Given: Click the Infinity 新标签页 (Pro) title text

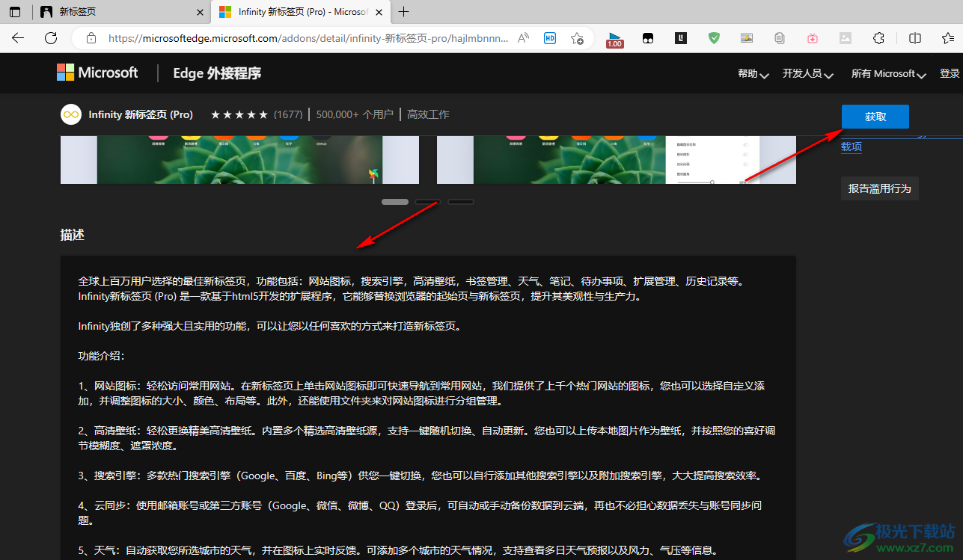Looking at the screenshot, I should point(141,114).
